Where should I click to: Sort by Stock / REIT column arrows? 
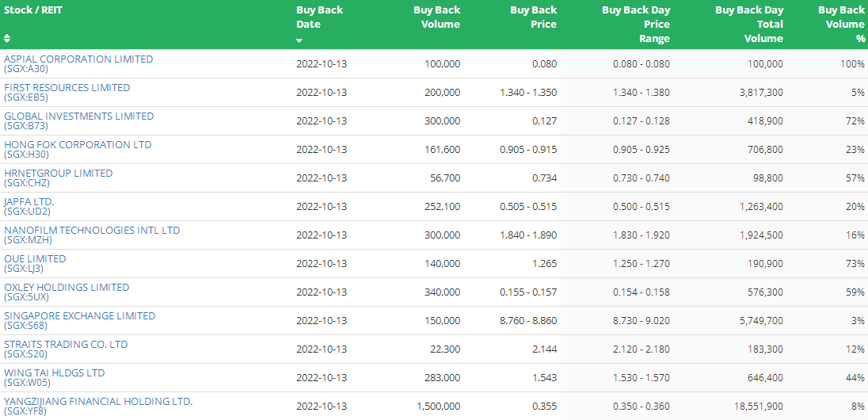(6, 38)
